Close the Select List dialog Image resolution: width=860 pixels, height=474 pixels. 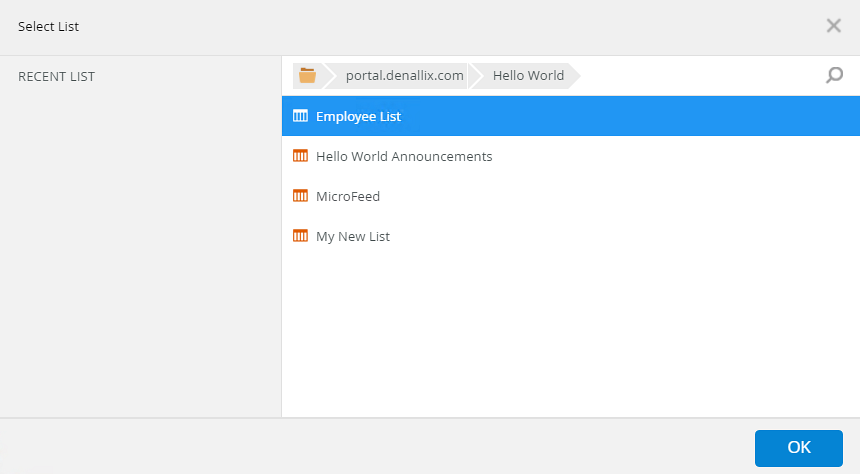click(x=833, y=26)
